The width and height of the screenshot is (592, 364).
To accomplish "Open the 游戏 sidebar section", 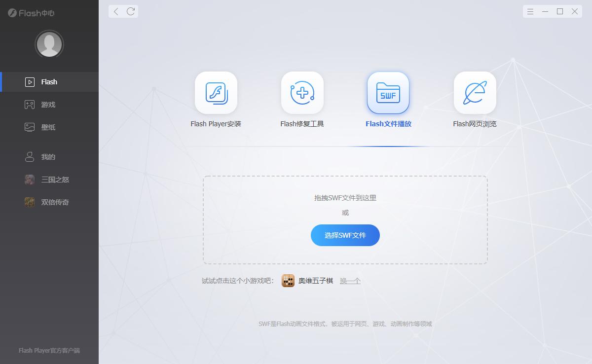I will (x=49, y=105).
